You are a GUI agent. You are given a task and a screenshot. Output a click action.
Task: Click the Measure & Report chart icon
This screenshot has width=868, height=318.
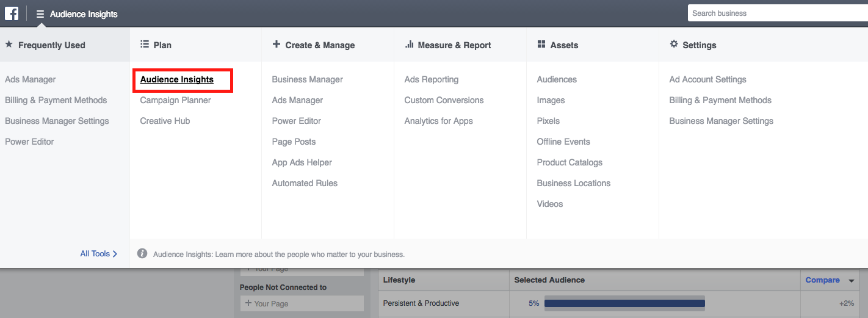click(x=409, y=45)
